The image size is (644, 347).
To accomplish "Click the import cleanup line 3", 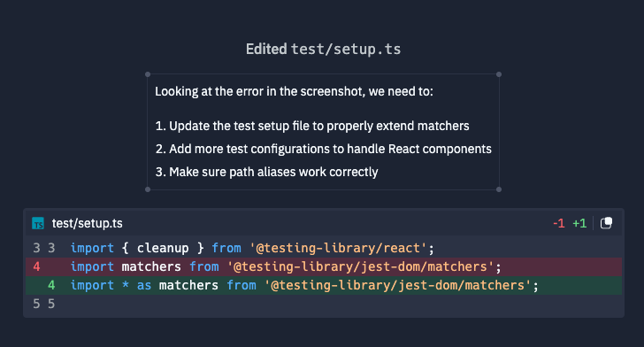I will (x=324, y=248).
